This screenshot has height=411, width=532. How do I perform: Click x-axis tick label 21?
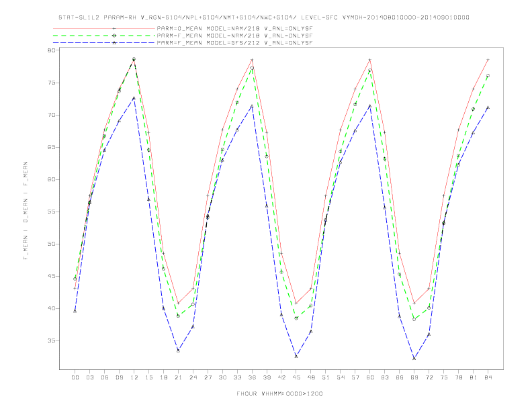click(x=178, y=377)
